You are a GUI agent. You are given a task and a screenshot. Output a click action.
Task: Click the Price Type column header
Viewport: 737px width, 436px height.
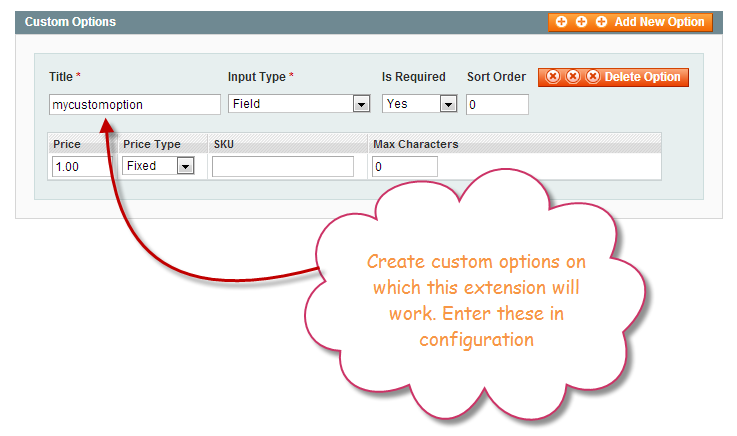point(152,144)
